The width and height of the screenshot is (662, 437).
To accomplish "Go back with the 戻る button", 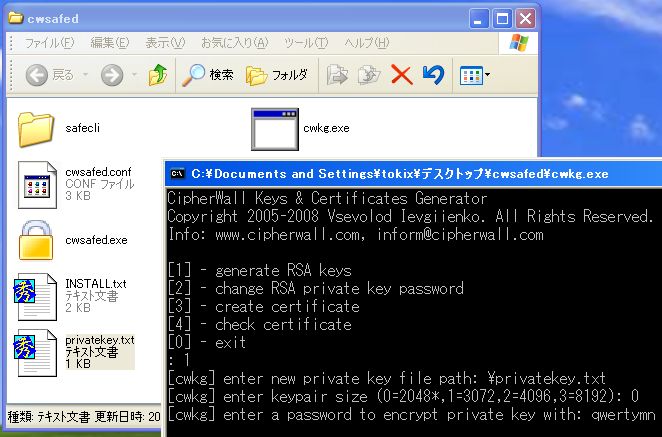I will 49,75.
